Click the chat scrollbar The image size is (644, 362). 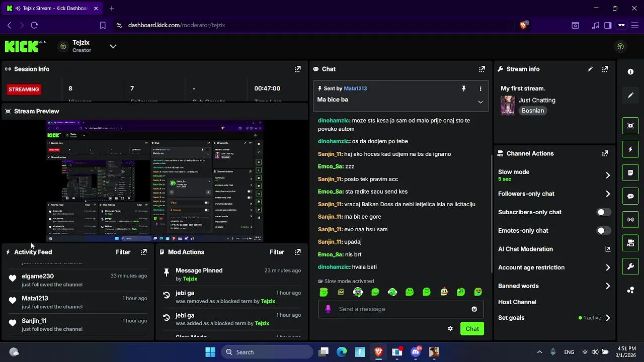pos(492,213)
